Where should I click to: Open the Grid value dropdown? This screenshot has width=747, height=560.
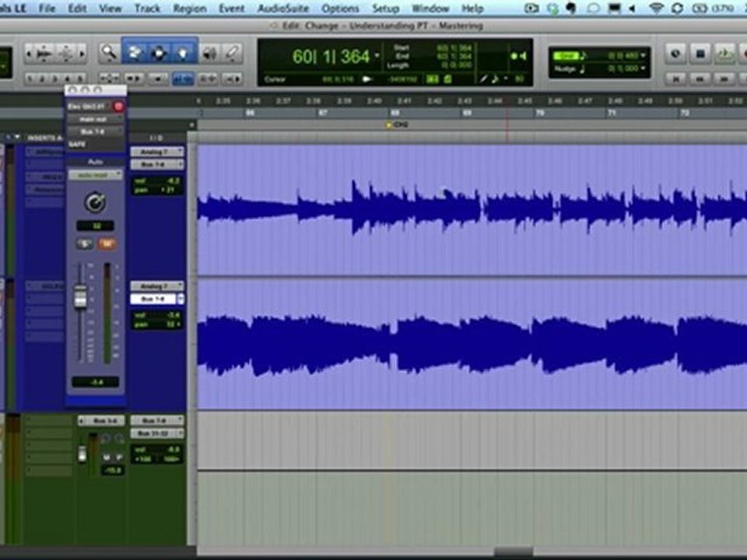pos(644,56)
